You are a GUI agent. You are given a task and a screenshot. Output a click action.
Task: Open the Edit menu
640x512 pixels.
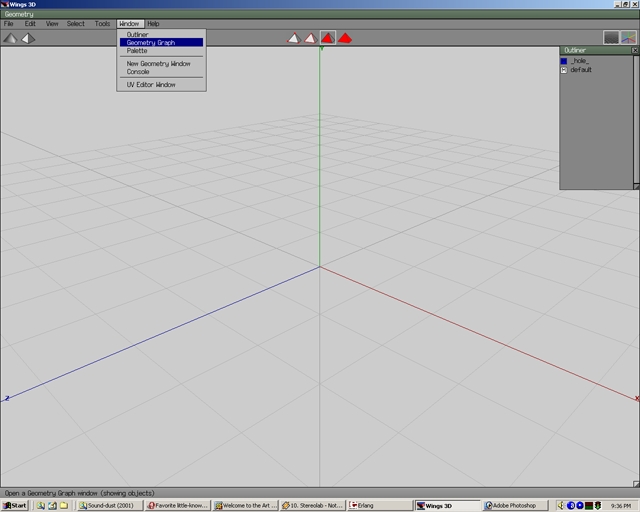tap(30, 24)
